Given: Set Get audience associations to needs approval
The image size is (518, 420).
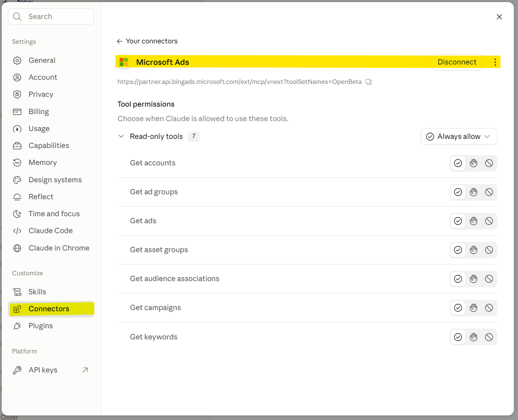Looking at the screenshot, I should (x=474, y=279).
